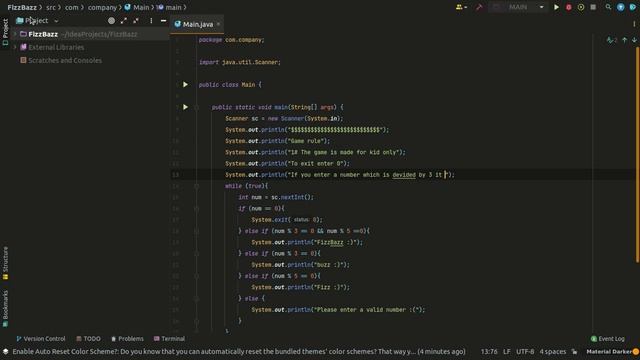The image size is (640, 360).
Task: Open the Version Control tool window
Action: click(40, 338)
